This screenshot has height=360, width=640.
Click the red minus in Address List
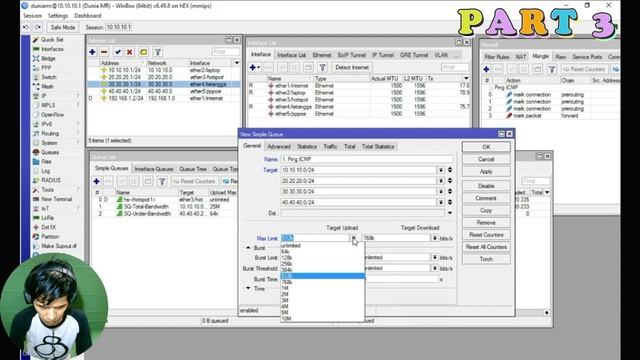point(104,52)
